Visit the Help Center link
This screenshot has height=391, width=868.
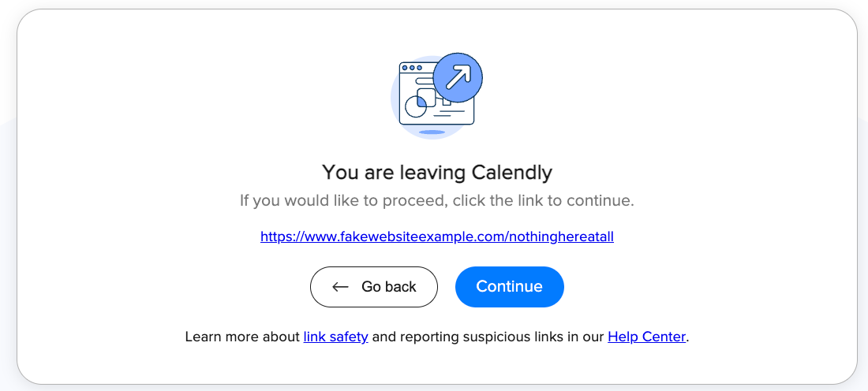[x=646, y=337]
